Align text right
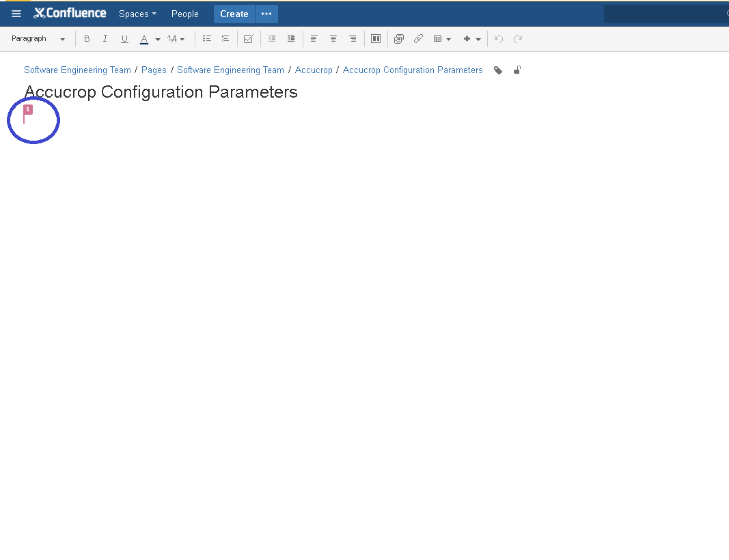 [x=353, y=38]
